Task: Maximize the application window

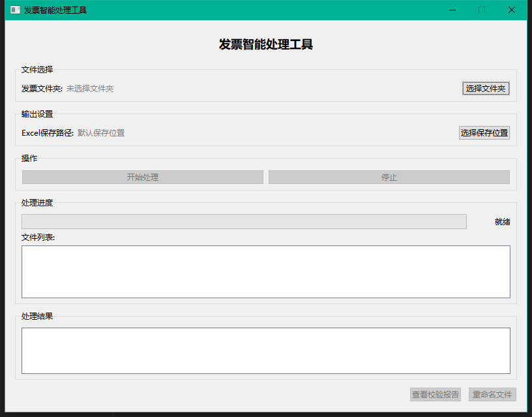Action: [x=482, y=10]
